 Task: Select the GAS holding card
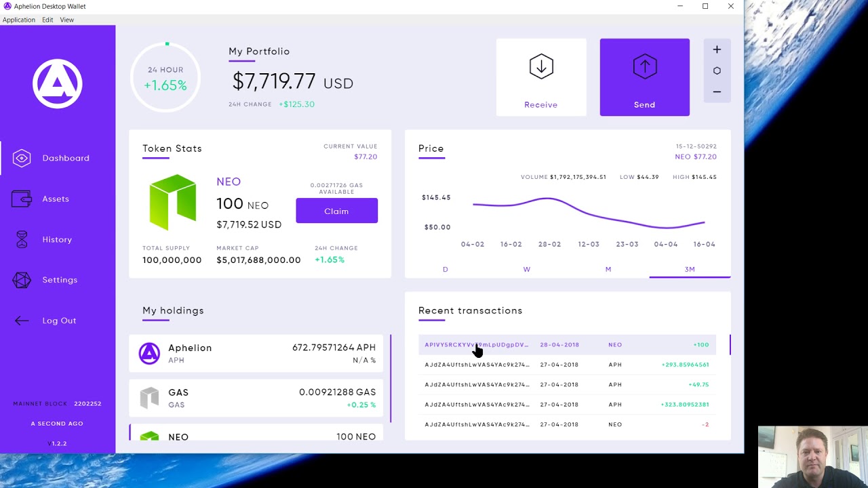pyautogui.click(x=256, y=398)
